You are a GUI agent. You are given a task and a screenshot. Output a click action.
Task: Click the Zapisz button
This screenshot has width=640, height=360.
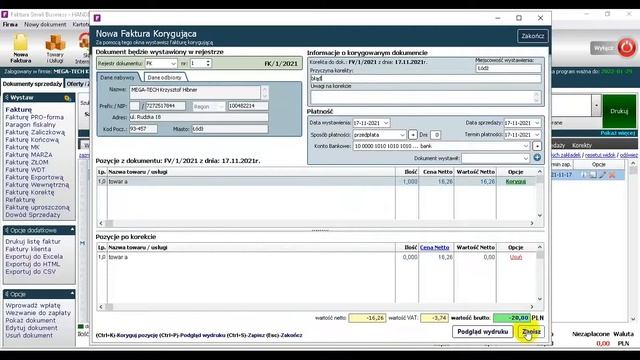[531, 331]
